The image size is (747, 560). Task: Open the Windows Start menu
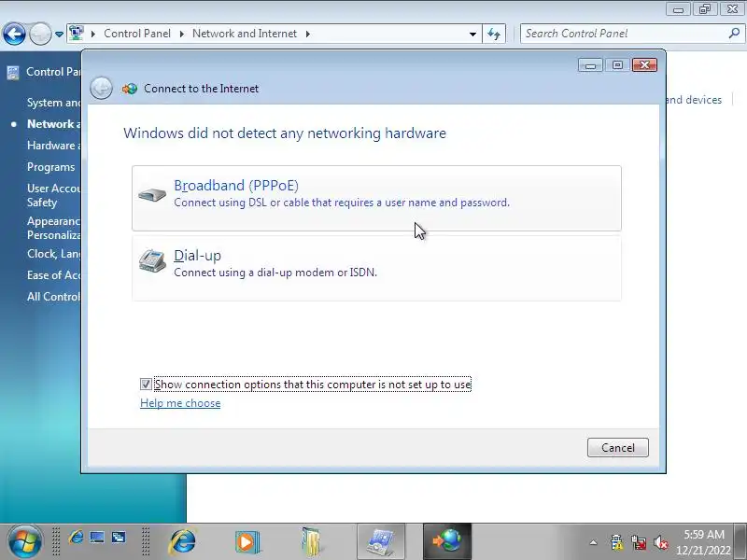pyautogui.click(x=25, y=541)
